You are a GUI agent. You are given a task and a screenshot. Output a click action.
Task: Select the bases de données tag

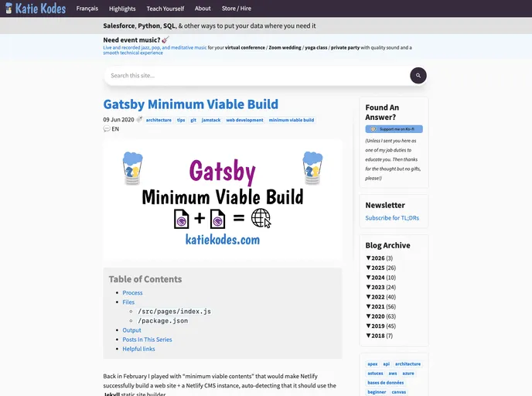pyautogui.click(x=385, y=383)
